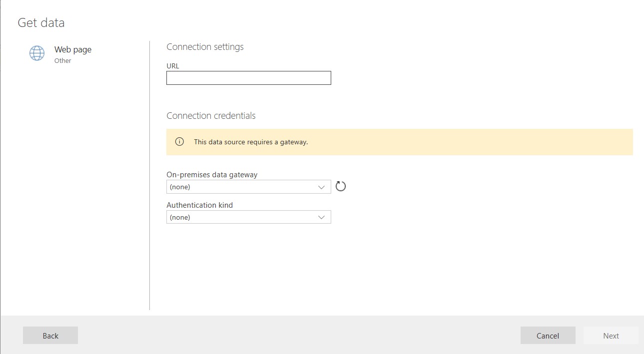Click the 'This data source requires a gateway.' message

coord(251,142)
